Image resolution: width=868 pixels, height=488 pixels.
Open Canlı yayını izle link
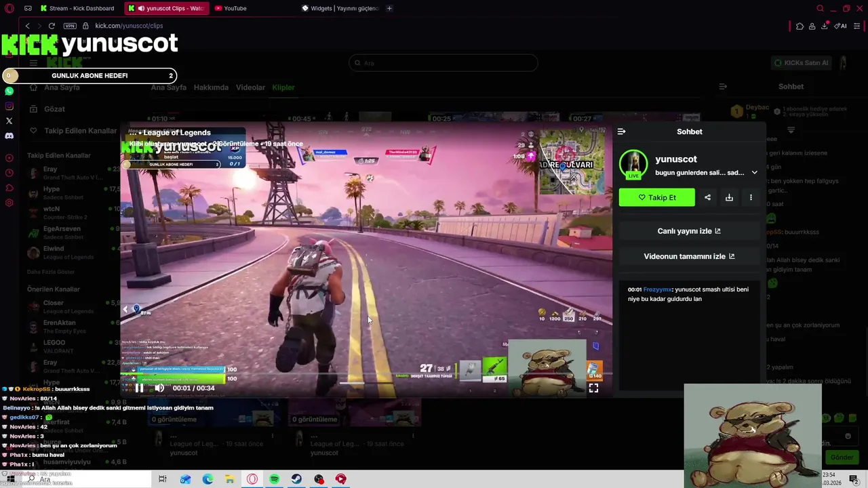tap(689, 231)
